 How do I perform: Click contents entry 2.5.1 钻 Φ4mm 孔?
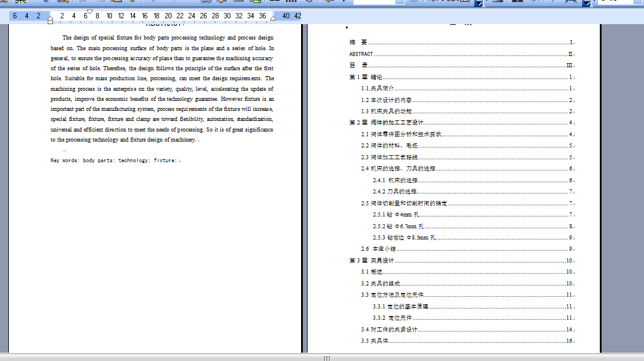473,215
